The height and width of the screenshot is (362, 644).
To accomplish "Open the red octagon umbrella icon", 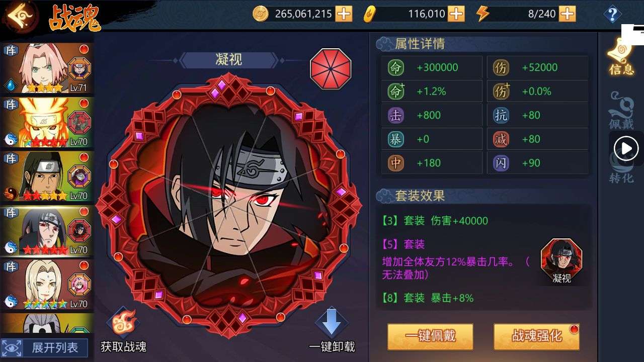I will pos(331,68).
